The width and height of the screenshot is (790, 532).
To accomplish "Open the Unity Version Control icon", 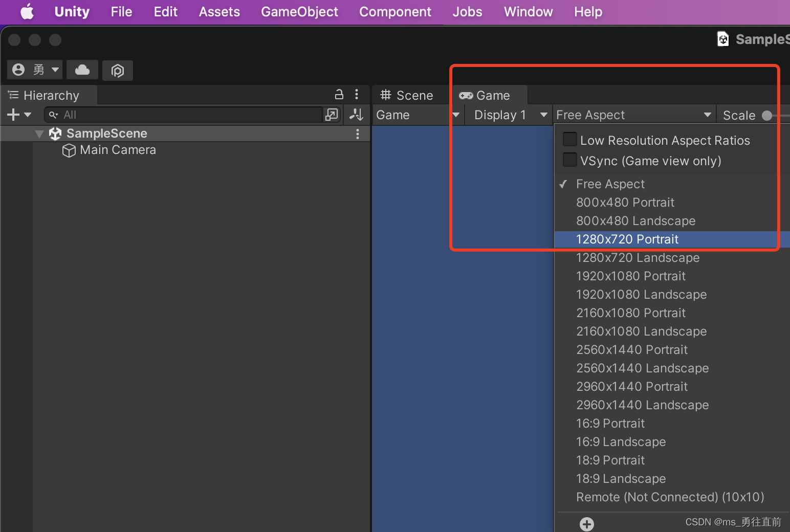I will 118,70.
